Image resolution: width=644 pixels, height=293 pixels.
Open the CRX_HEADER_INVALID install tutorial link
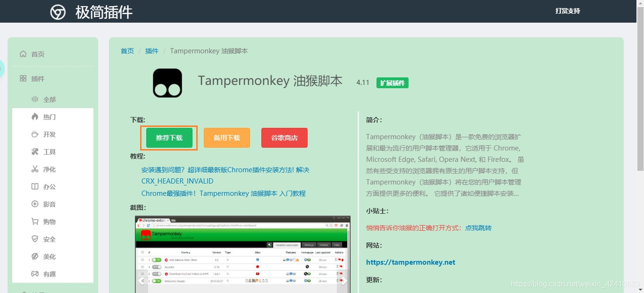click(x=225, y=176)
